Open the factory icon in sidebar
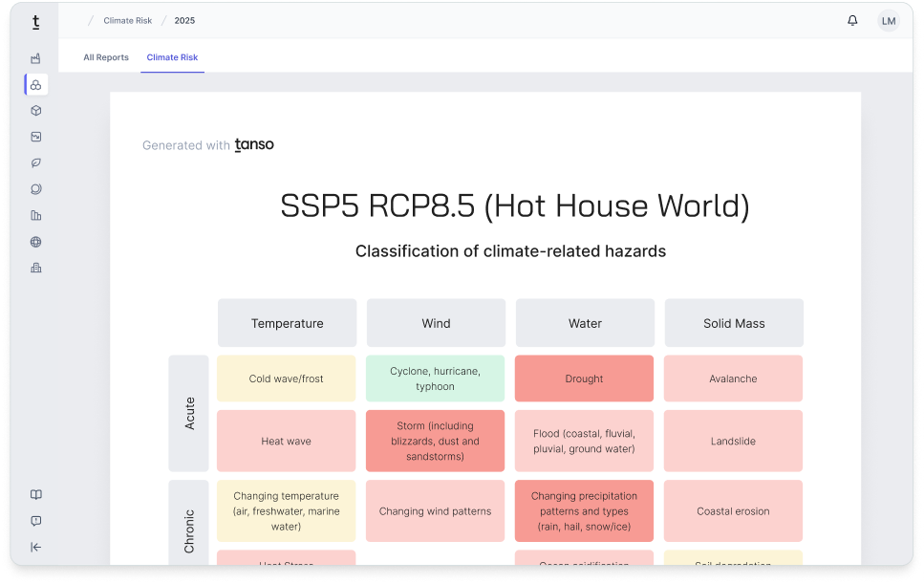The image size is (924, 584). tap(36, 58)
